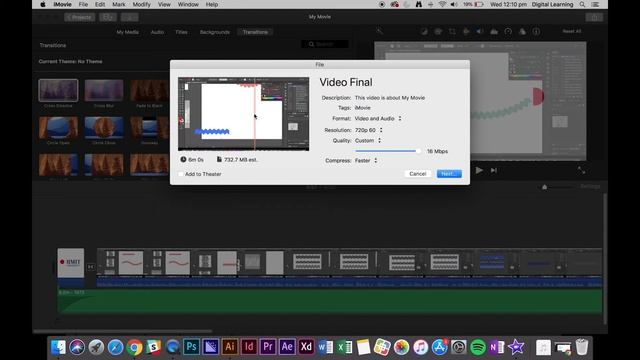
Task: Select the Circle Open transition thumbnail
Action: tap(58, 128)
